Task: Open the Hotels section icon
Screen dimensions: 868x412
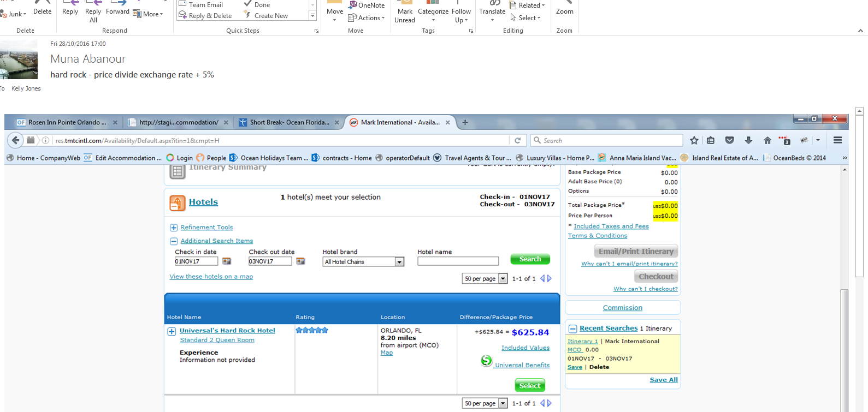Action: 178,203
